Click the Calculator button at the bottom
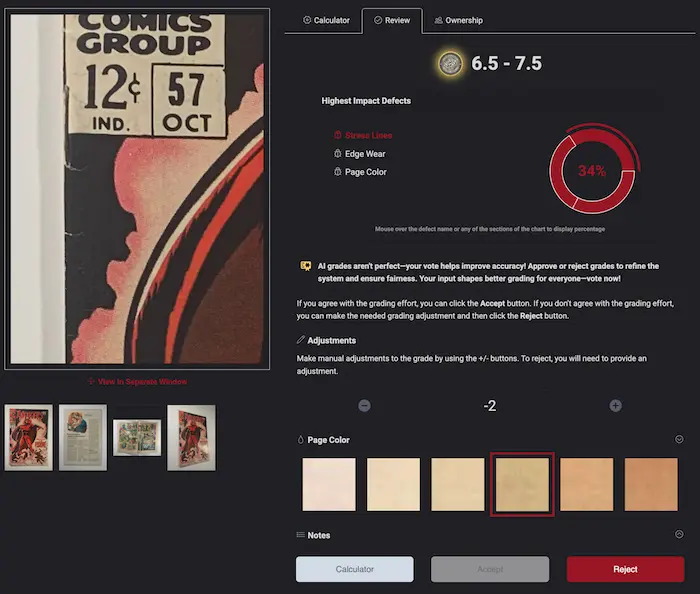Viewport: 700px width, 594px height. pos(354,569)
